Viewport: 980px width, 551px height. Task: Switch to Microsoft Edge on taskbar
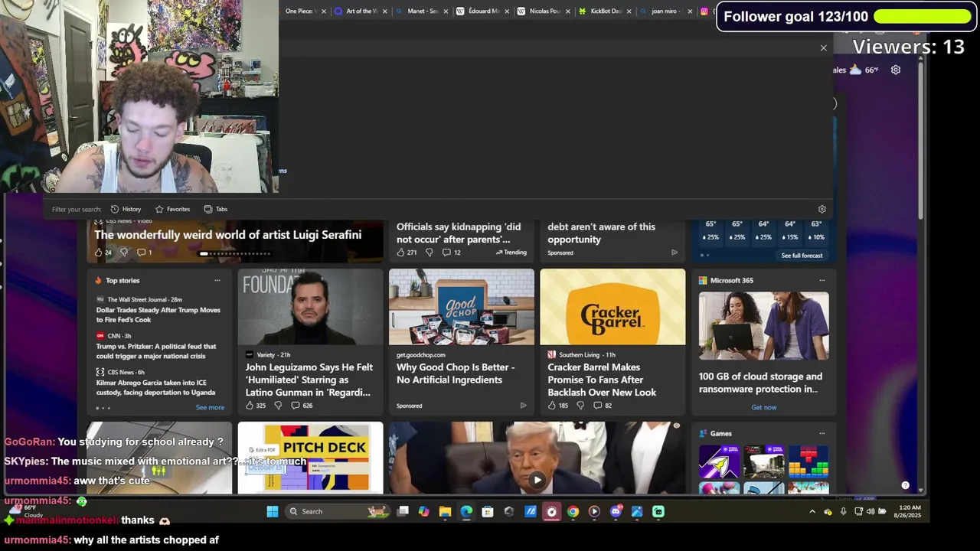(x=466, y=511)
